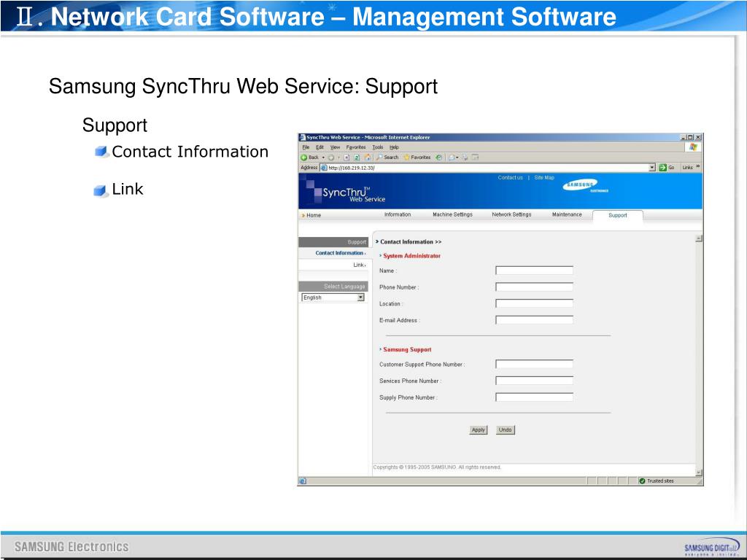Screen dimensions: 747x560
Task: Select Link in the left sidebar
Action: (x=360, y=265)
